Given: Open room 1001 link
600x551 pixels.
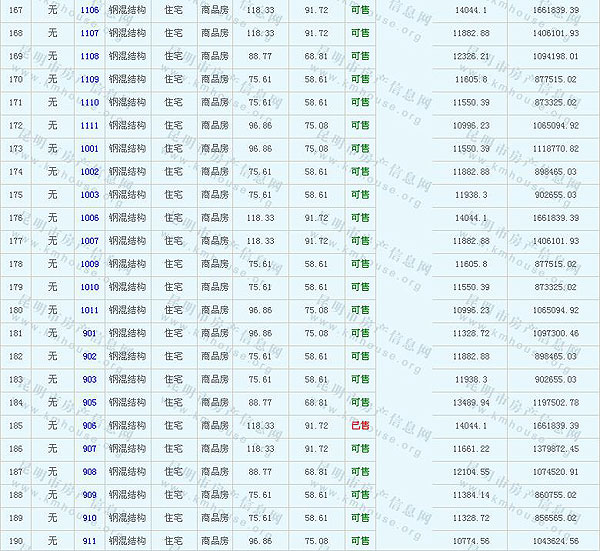Looking at the screenshot, I should [x=90, y=148].
